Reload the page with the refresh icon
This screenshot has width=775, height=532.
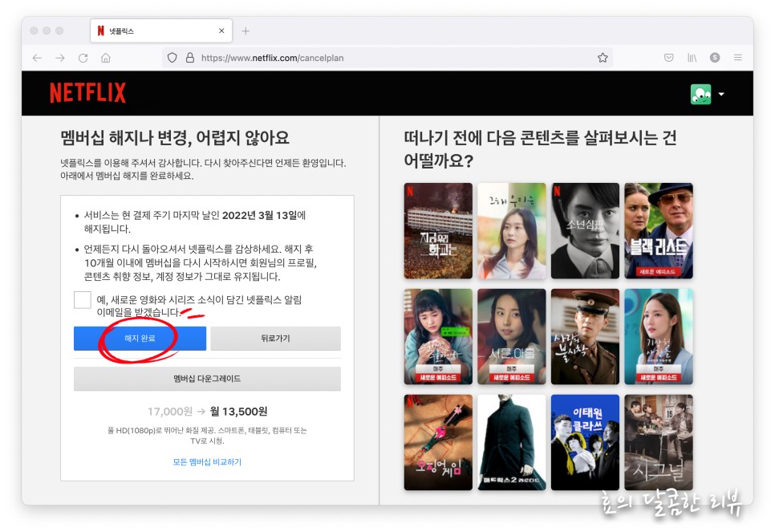83,59
